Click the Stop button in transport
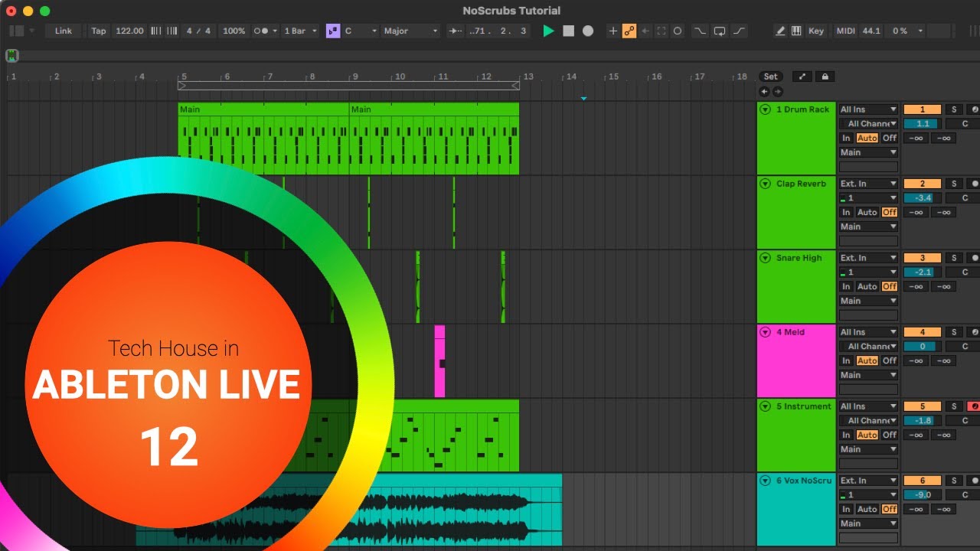 click(568, 31)
